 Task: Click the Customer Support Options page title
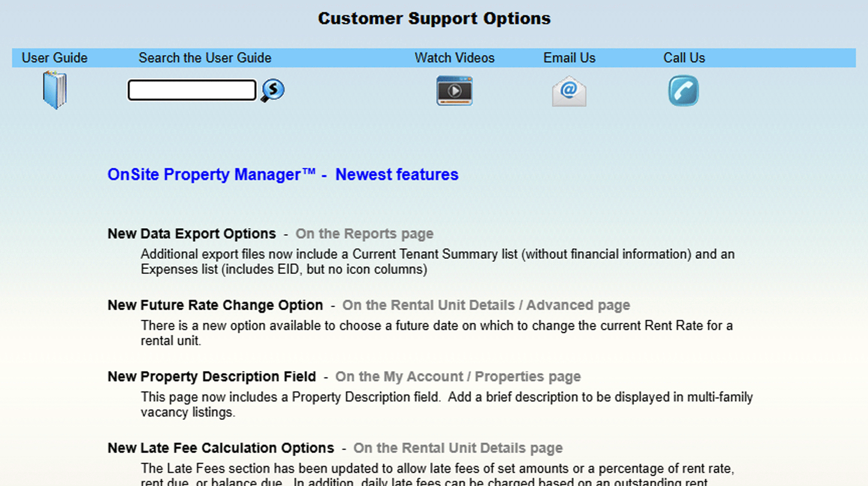pyautogui.click(x=434, y=18)
